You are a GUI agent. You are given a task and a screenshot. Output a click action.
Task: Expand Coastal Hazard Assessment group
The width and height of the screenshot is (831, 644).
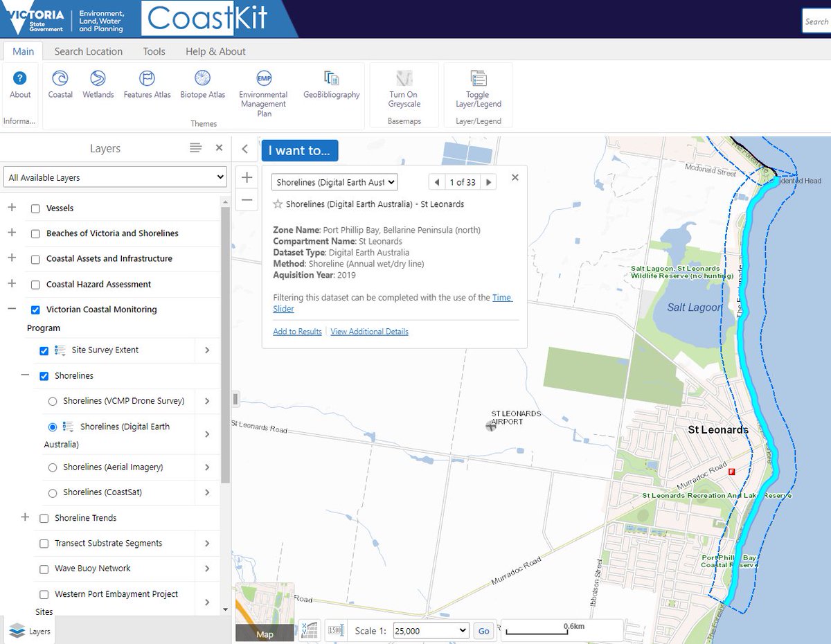click(x=12, y=283)
